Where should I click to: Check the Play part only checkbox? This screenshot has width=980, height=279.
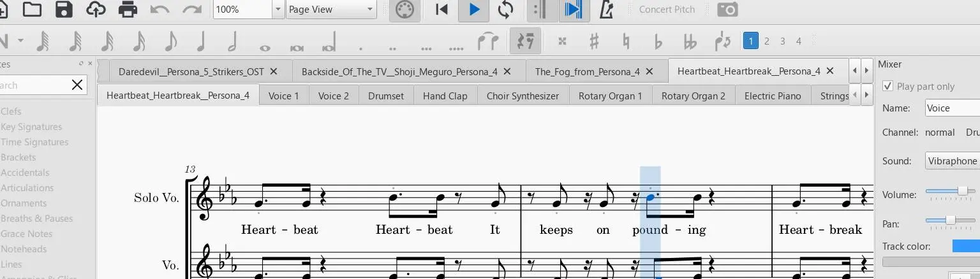[x=887, y=86]
